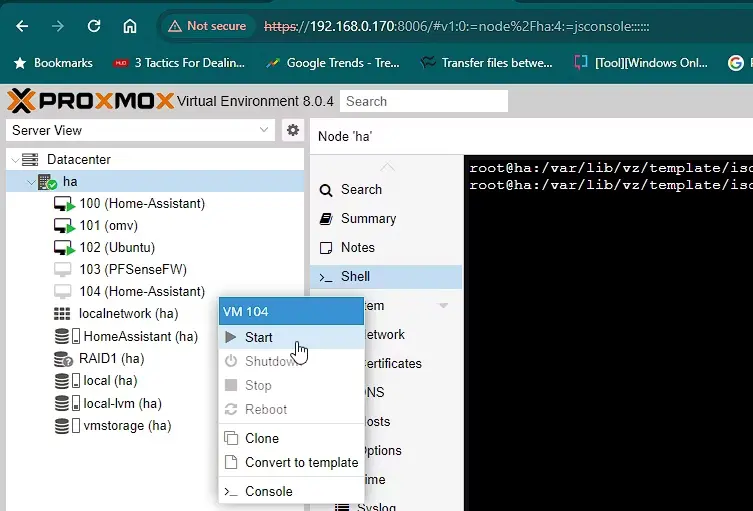Open the '[Tool][Windows Onl...' bookmark
Image resolution: width=753 pixels, height=511 pixels.
(641, 63)
